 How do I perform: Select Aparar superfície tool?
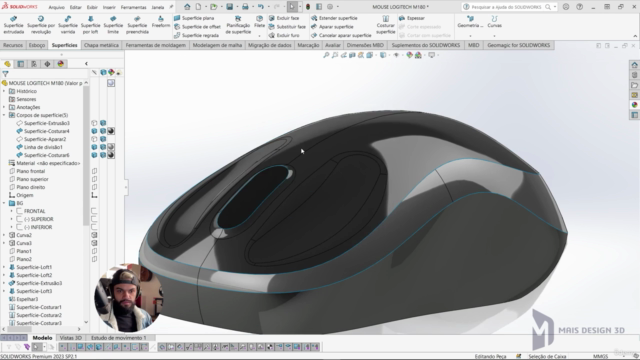332,27
